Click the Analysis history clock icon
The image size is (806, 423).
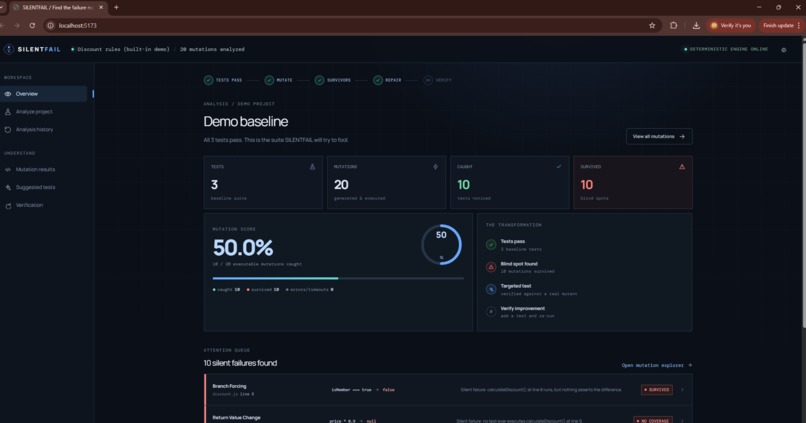pyautogui.click(x=8, y=130)
